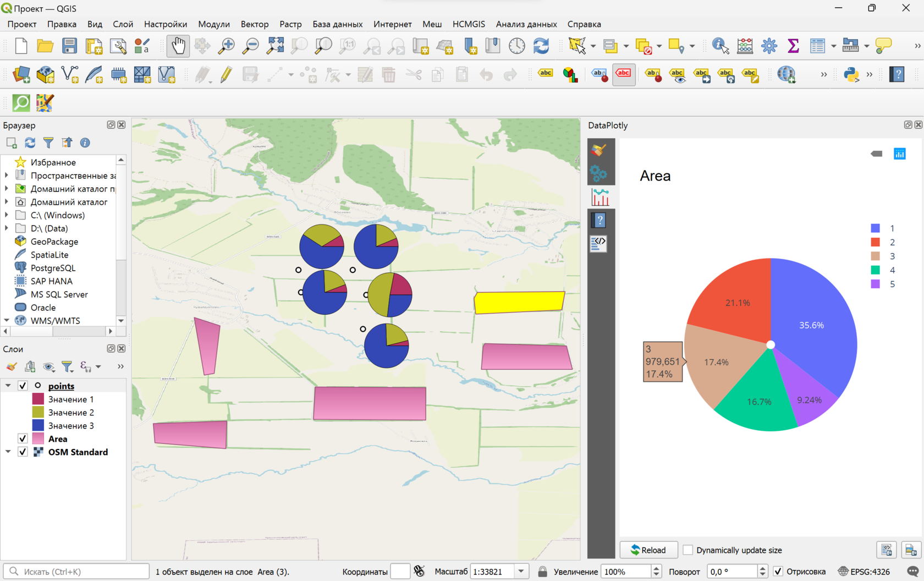Toggle visibility of the points layer
The height and width of the screenshot is (581, 924).
coord(23,386)
